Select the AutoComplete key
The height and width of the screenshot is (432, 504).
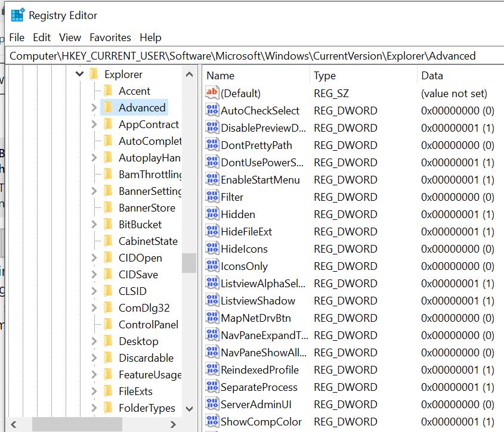[x=150, y=141]
